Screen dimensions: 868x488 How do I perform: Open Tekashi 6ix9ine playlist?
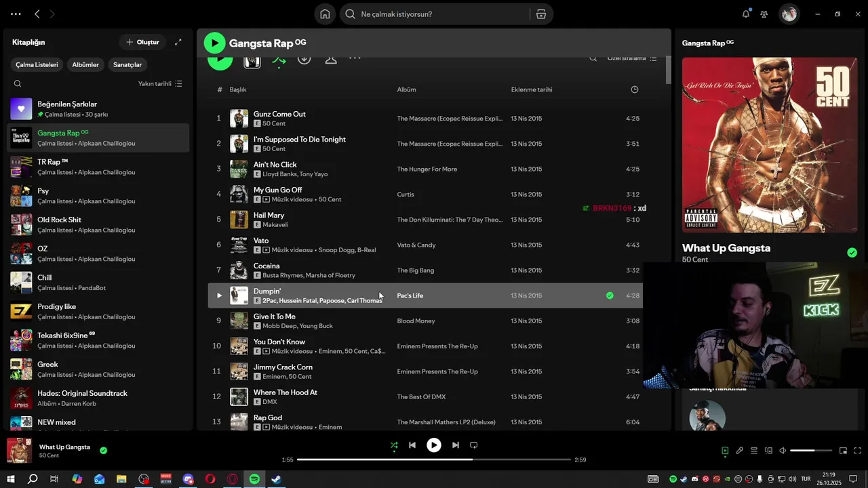point(99,340)
